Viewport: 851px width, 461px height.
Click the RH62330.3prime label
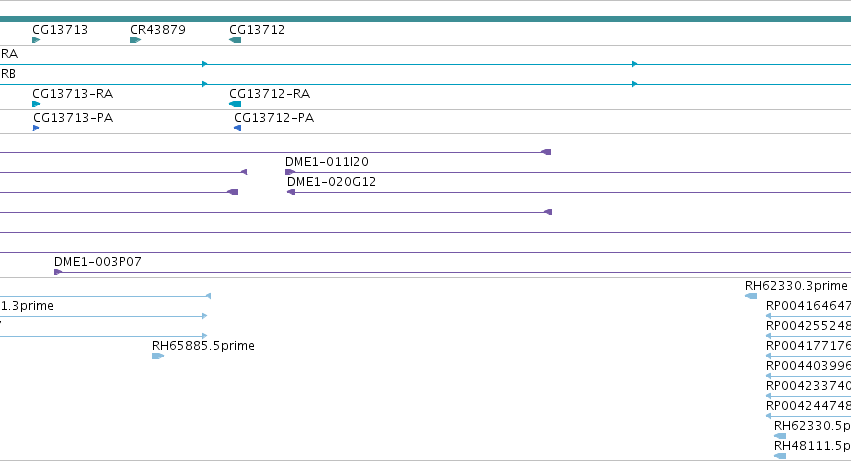tap(796, 286)
